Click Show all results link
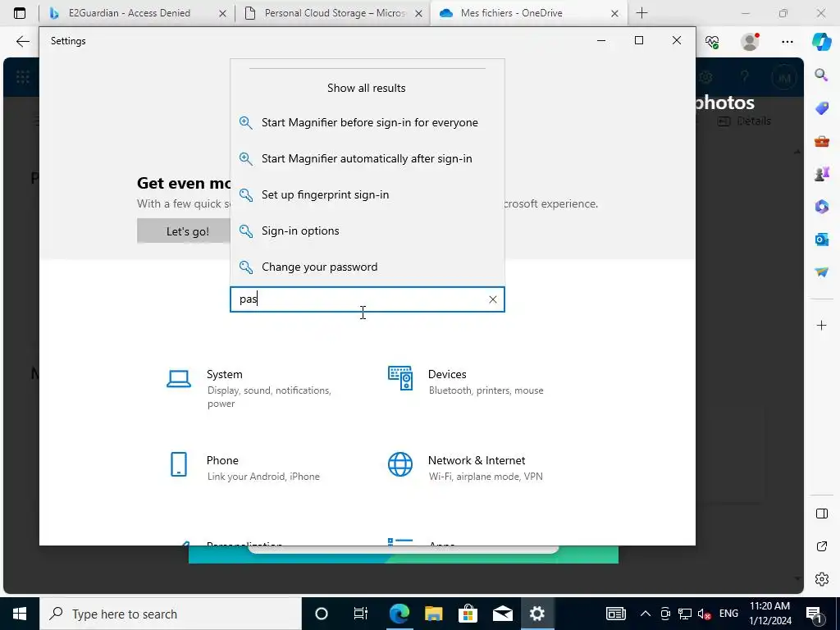Viewport: 840px width, 630px height. point(367,88)
